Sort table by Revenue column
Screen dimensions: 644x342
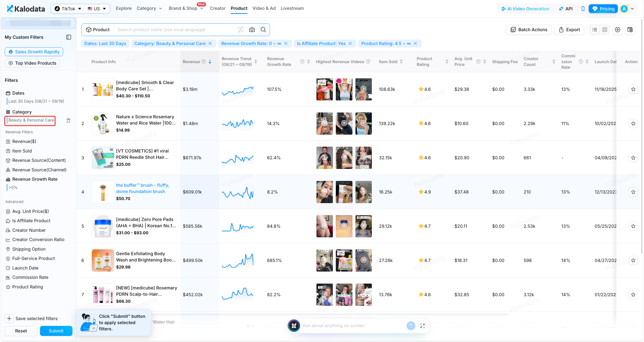(x=210, y=62)
